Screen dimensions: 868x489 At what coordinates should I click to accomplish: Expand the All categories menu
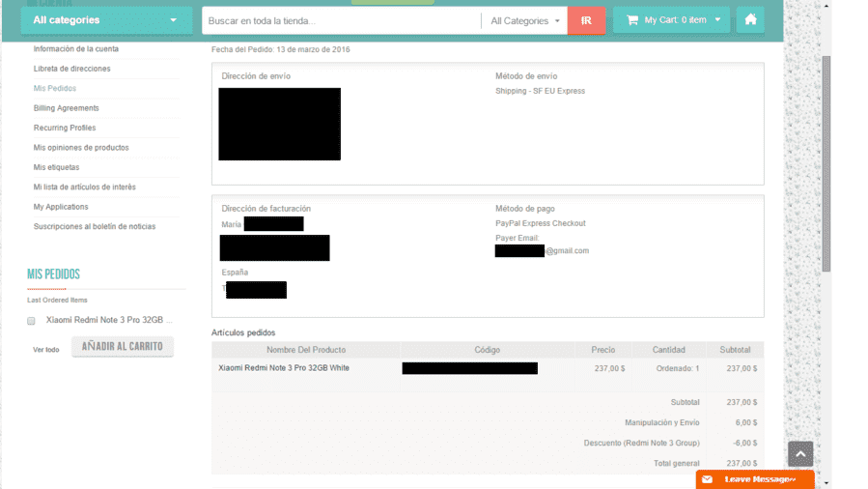pos(106,20)
